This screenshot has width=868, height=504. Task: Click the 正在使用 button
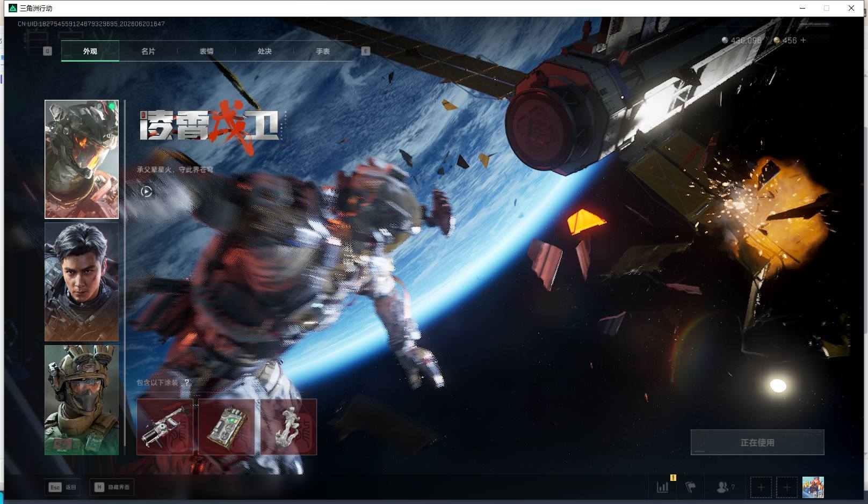pos(757,442)
